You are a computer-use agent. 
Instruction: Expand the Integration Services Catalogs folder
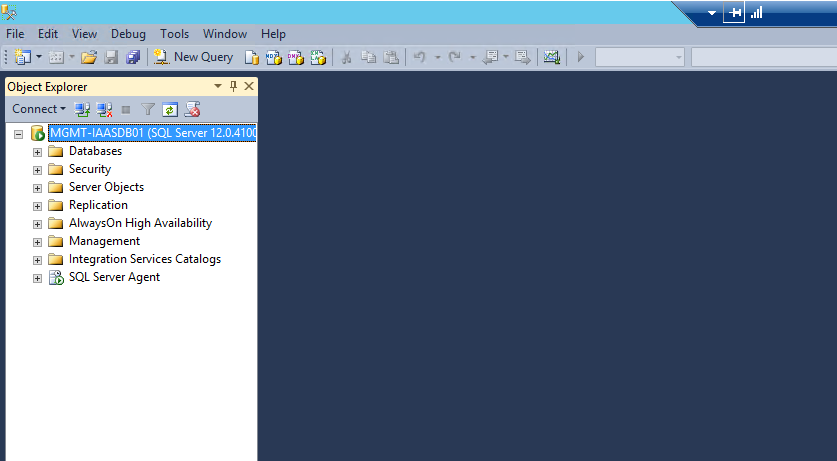point(37,260)
